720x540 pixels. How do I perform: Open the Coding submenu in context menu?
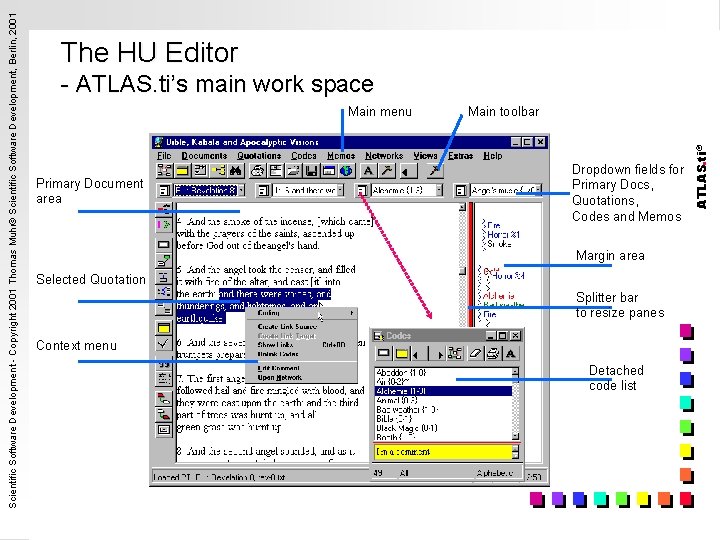click(301, 313)
